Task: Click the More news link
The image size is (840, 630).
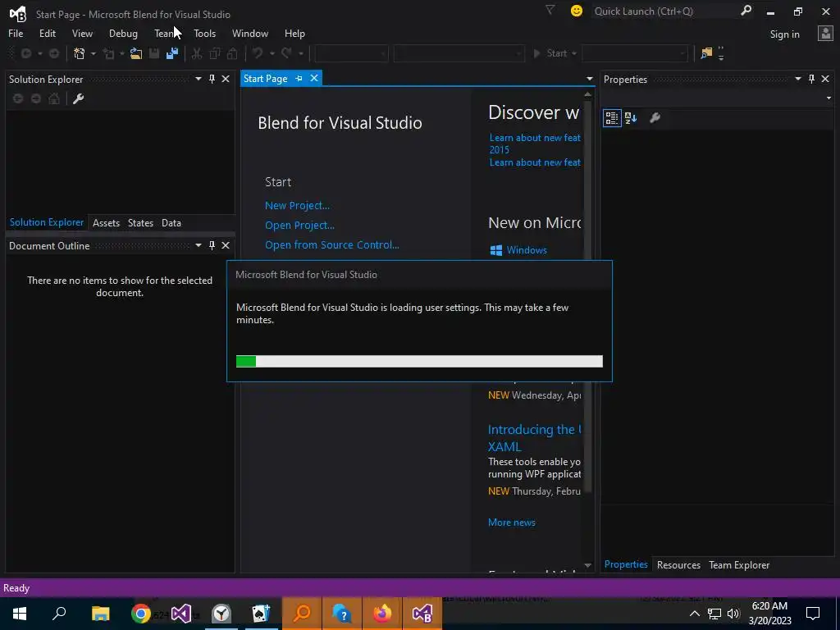Action: click(512, 523)
